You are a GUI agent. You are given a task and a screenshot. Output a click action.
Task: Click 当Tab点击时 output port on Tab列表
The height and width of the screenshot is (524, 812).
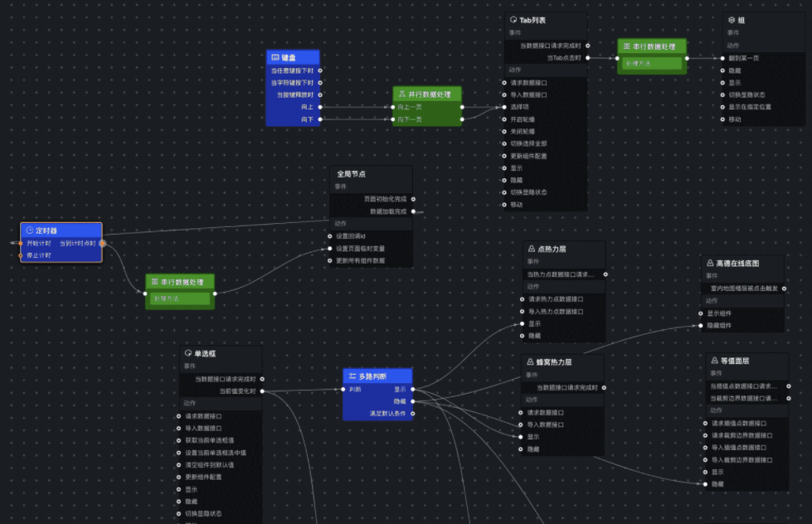click(587, 58)
